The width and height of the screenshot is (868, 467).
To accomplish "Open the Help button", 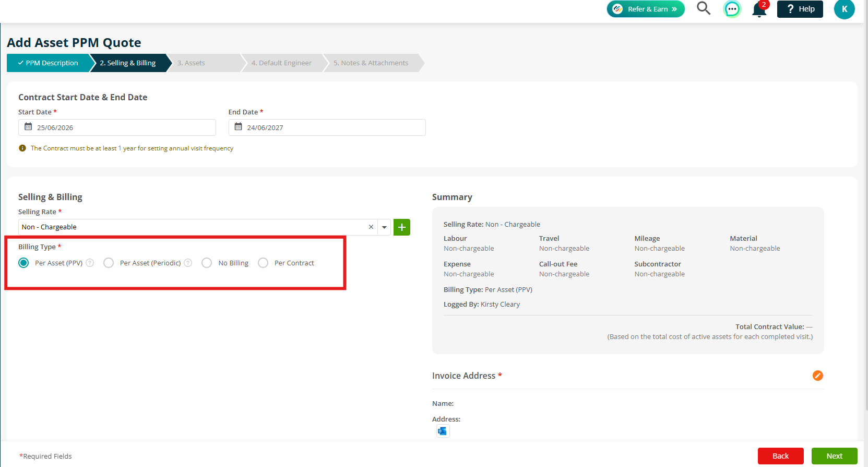I will 800,9.
